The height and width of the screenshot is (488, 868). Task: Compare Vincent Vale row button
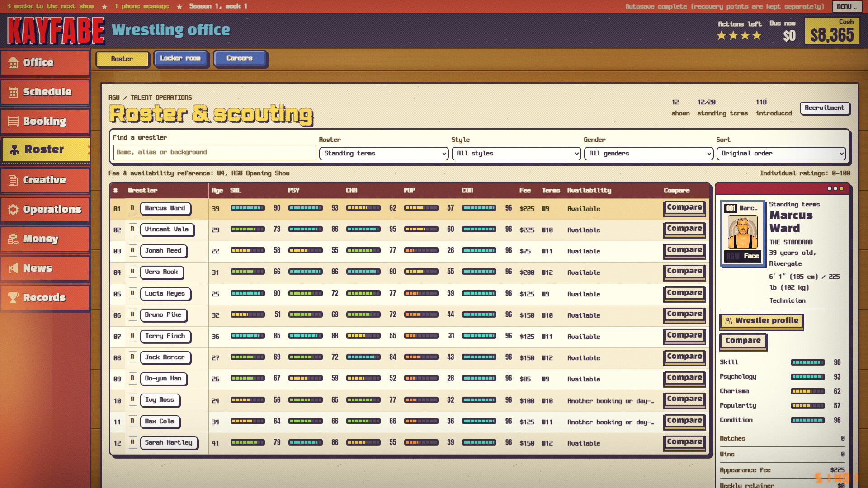[x=684, y=229]
